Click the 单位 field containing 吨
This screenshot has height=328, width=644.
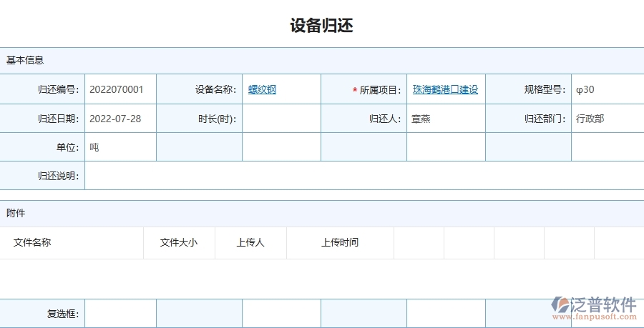(x=119, y=147)
